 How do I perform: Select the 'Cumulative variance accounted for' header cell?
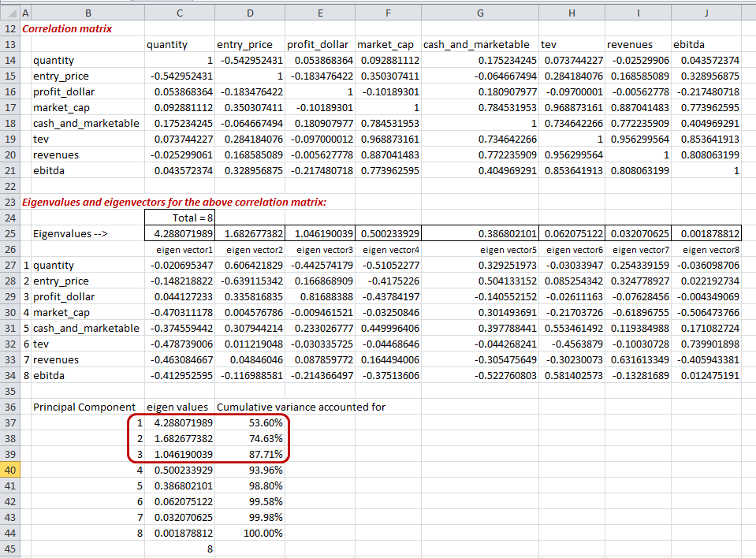[x=301, y=407]
